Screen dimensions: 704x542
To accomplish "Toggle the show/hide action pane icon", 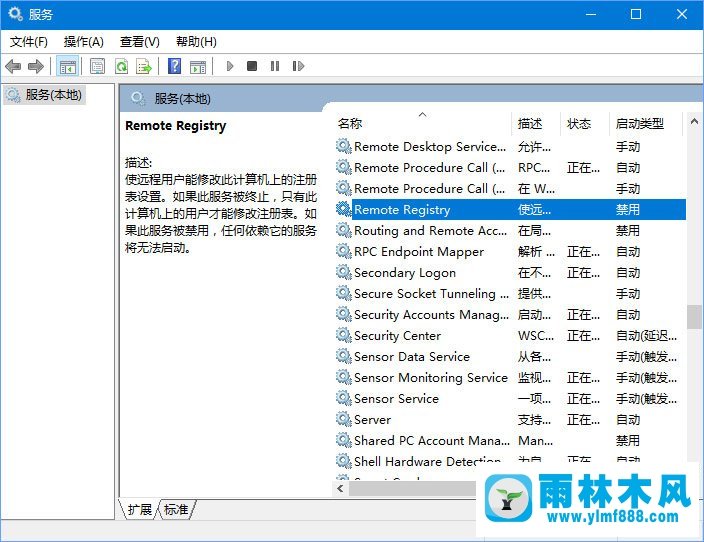I will [198, 66].
